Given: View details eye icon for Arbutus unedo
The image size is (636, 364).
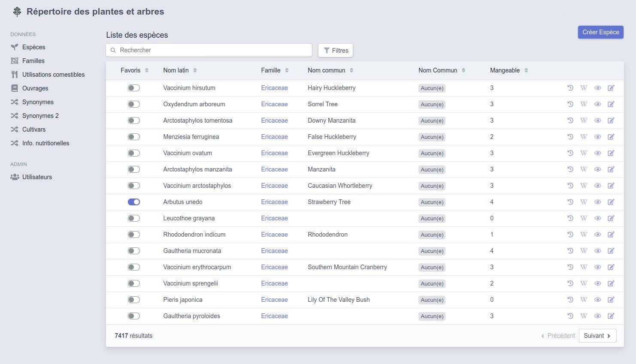Looking at the screenshot, I should [597, 202].
